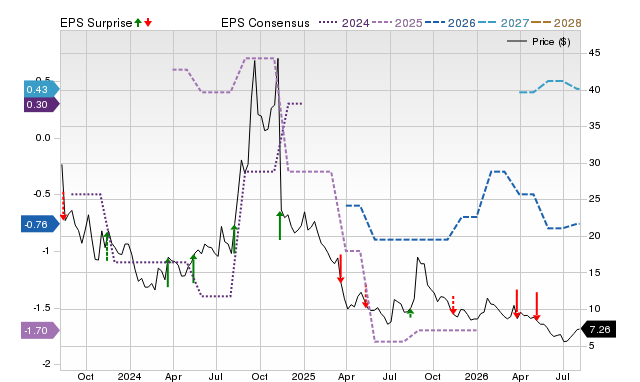Click the -1.5 EPS axis label
The height and width of the screenshot is (382, 640).
(x=42, y=308)
